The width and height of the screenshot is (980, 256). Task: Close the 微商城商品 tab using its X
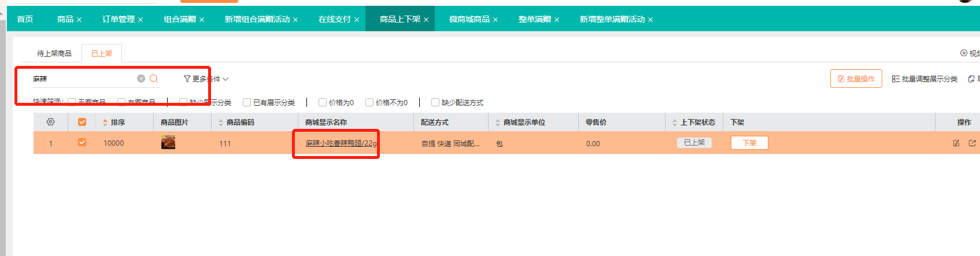click(495, 20)
